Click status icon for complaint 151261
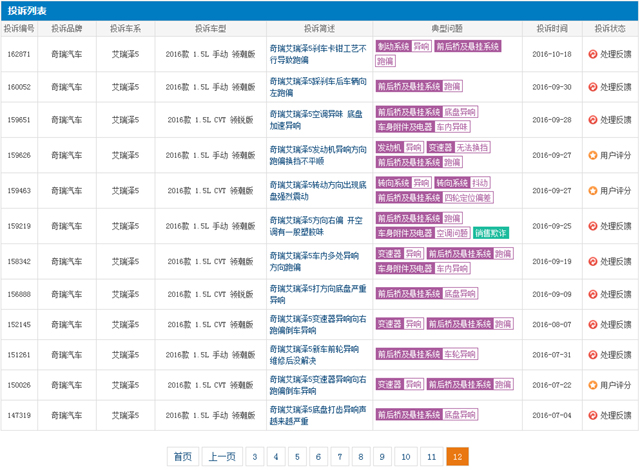 [x=593, y=355]
